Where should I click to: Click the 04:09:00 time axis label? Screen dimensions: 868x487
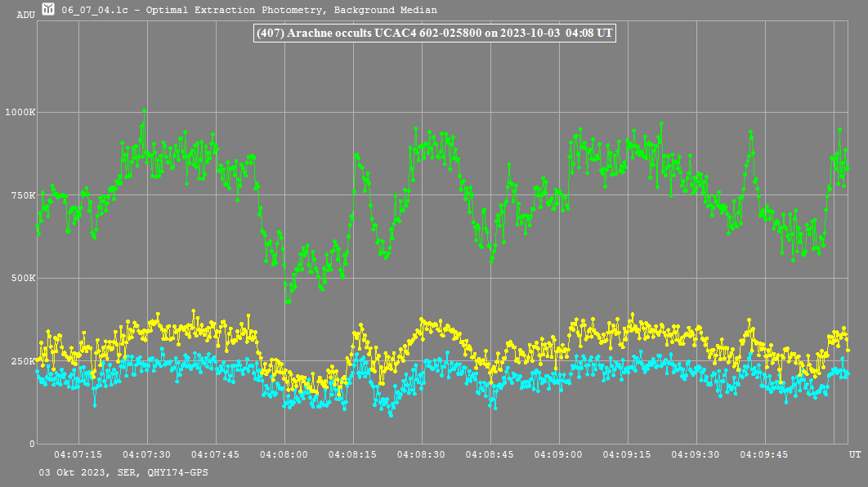click(x=559, y=453)
